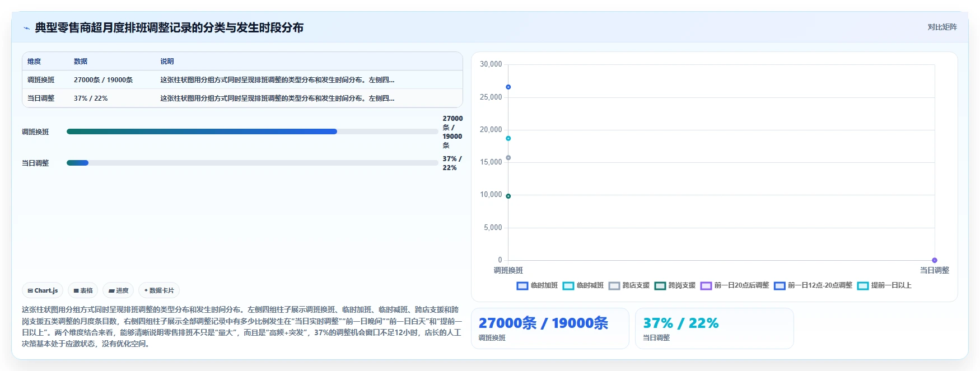Click the 25,000 y-axis label
The width and height of the screenshot is (980, 371).
(491, 97)
